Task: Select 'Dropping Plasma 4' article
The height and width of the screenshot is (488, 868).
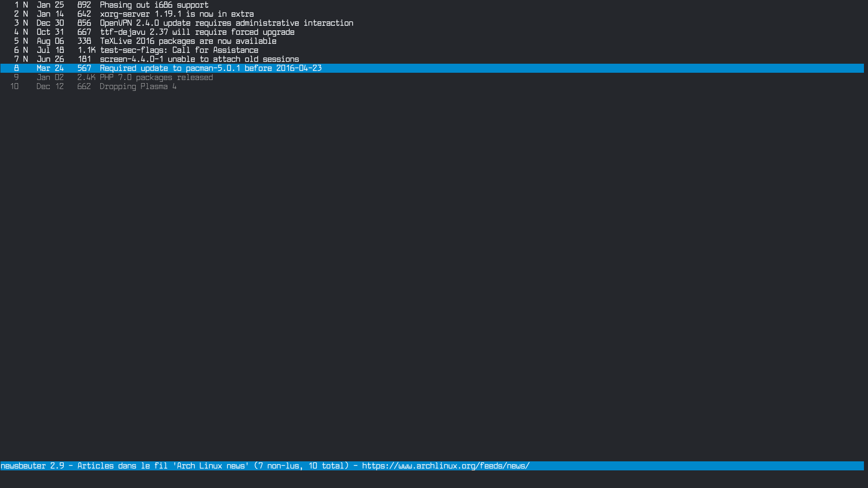Action: [138, 86]
